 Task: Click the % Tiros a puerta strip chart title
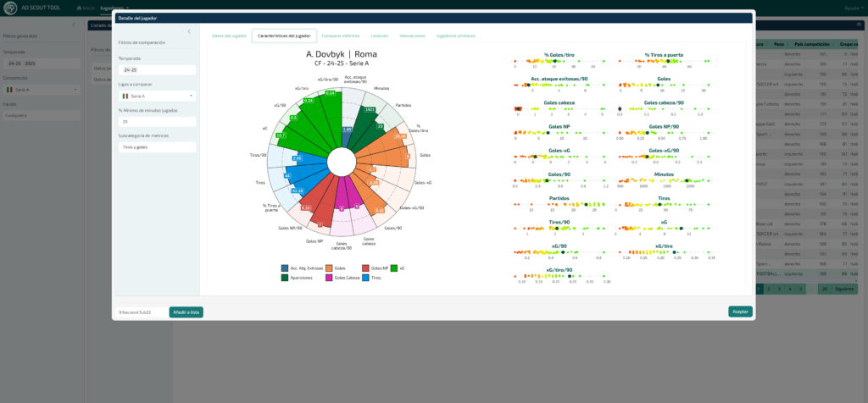coord(664,55)
